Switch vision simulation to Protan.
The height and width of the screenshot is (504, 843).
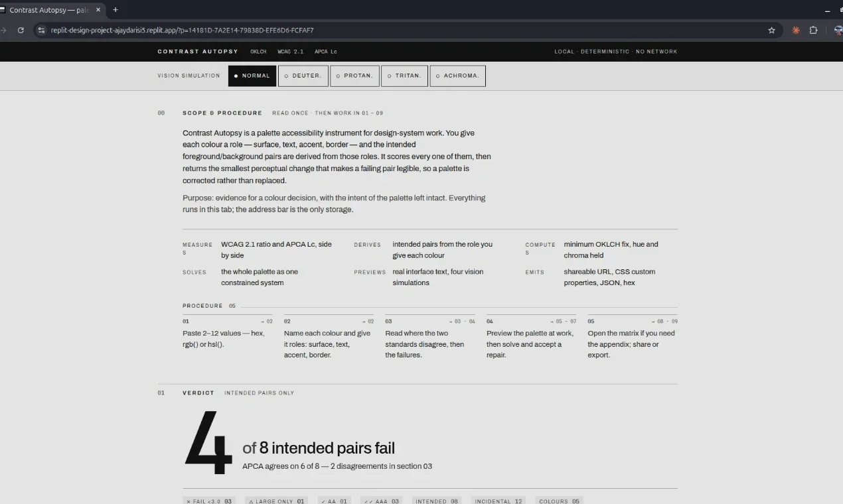354,76
